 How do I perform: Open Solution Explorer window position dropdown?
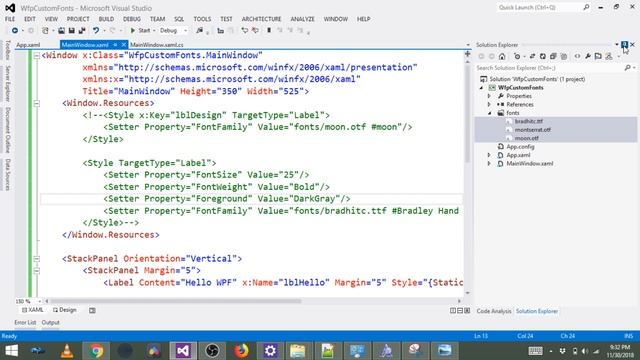[617, 44]
